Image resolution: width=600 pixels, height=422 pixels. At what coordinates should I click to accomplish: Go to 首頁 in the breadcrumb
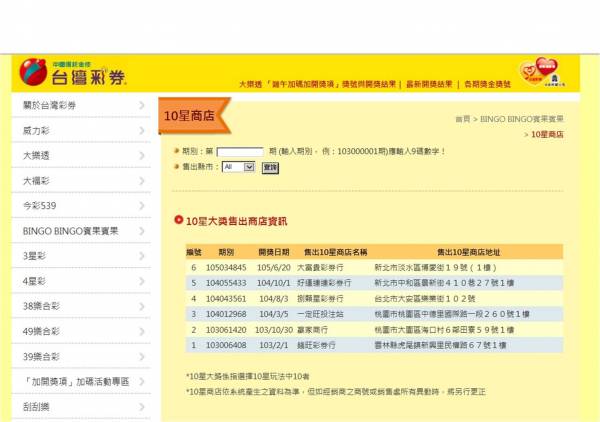coord(463,119)
